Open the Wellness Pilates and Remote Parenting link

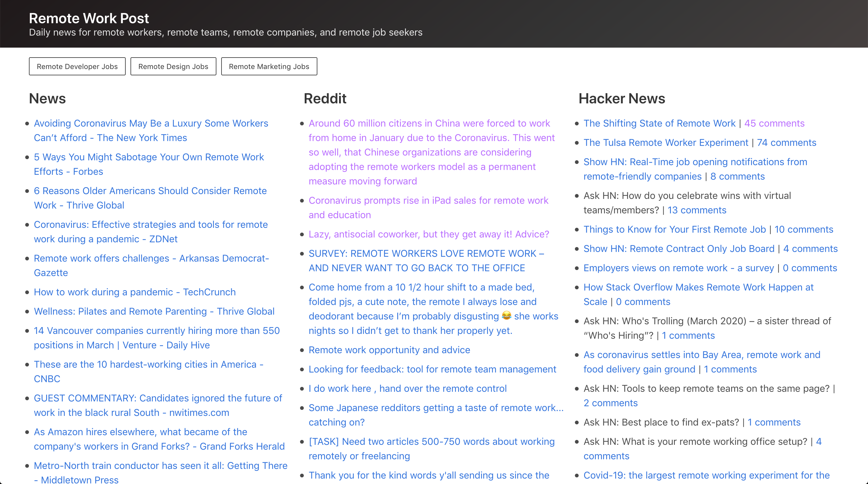[x=154, y=311]
